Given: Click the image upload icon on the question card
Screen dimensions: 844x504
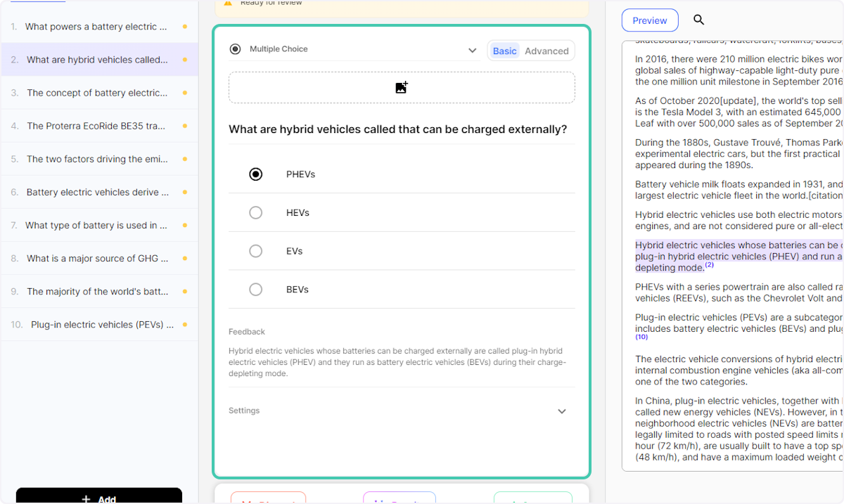Looking at the screenshot, I should point(402,86).
